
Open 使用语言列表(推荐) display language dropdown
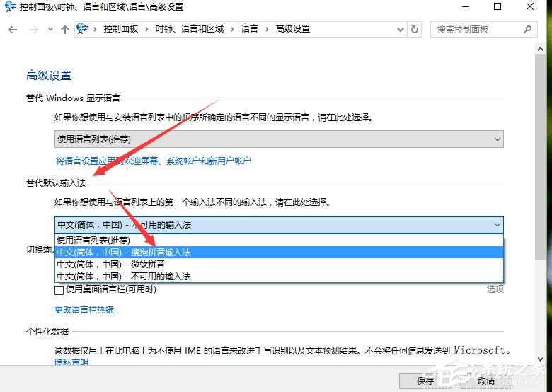click(x=279, y=139)
